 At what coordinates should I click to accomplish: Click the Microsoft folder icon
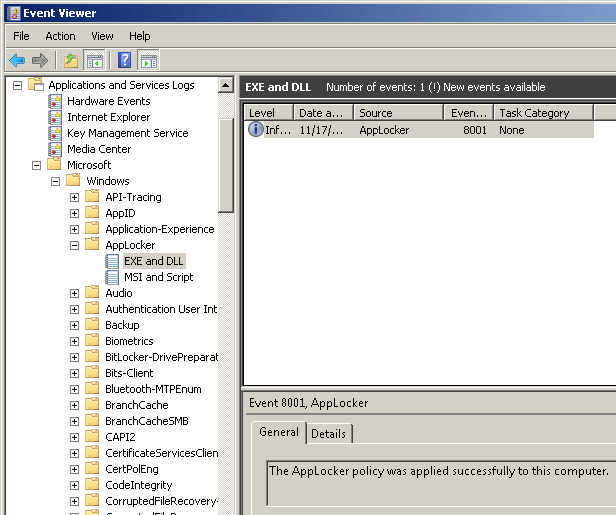tap(54, 164)
